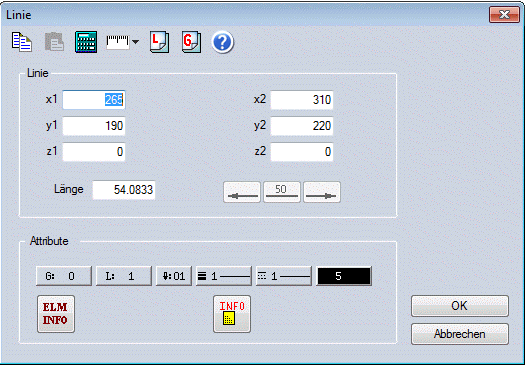The image size is (525, 365).
Task: Open the ruler units dropdown arrow
Action: click(x=135, y=42)
